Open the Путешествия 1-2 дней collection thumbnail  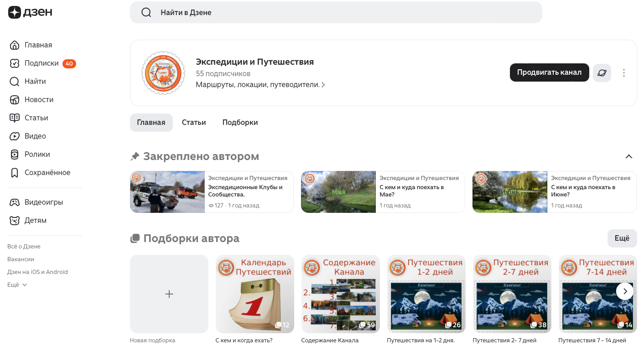(x=426, y=294)
